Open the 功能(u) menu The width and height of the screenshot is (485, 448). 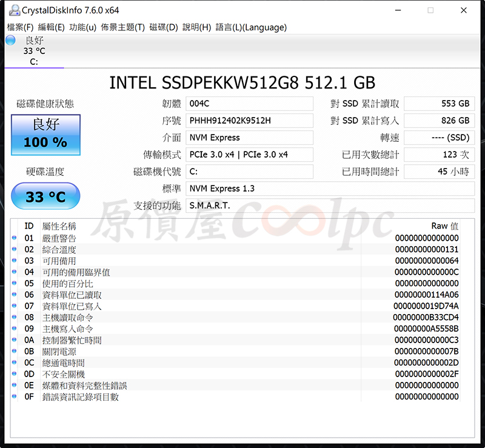coord(82,27)
